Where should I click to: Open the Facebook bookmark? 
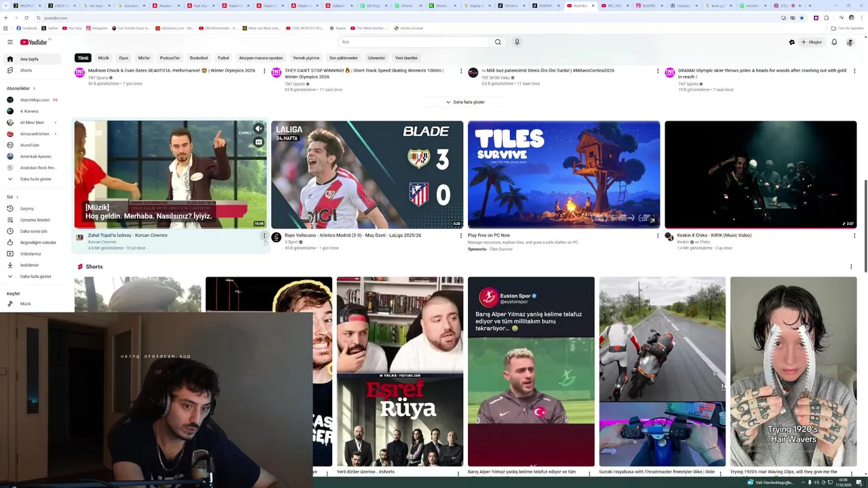[x=27, y=28]
